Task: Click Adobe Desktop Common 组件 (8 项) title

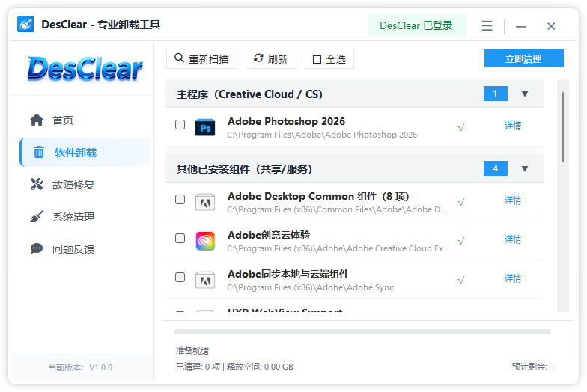Action: coord(318,196)
